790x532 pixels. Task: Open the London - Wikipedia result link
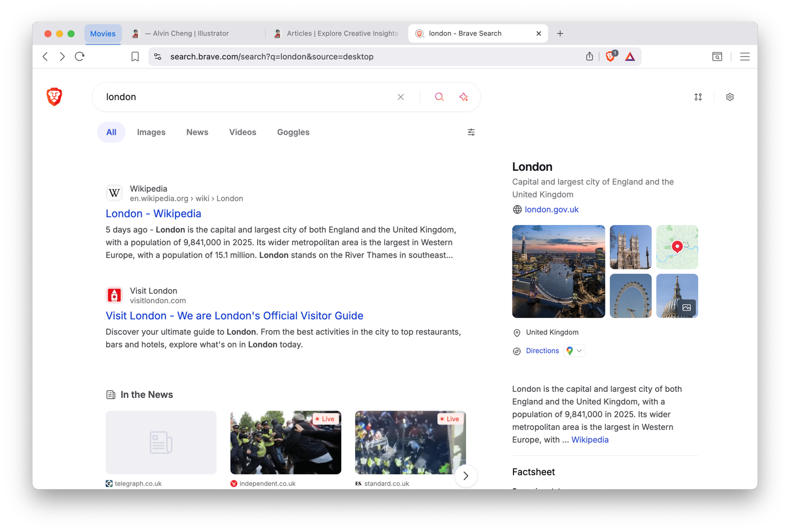click(x=154, y=214)
